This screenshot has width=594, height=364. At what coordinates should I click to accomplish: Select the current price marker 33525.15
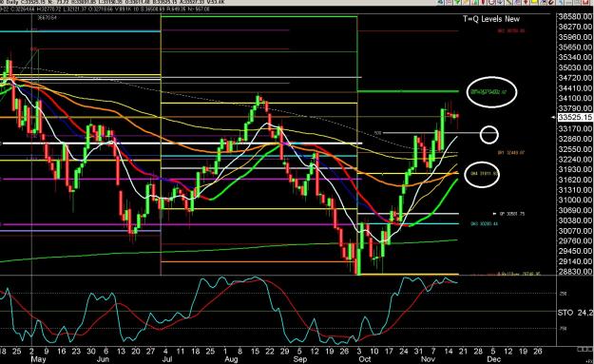[575, 118]
